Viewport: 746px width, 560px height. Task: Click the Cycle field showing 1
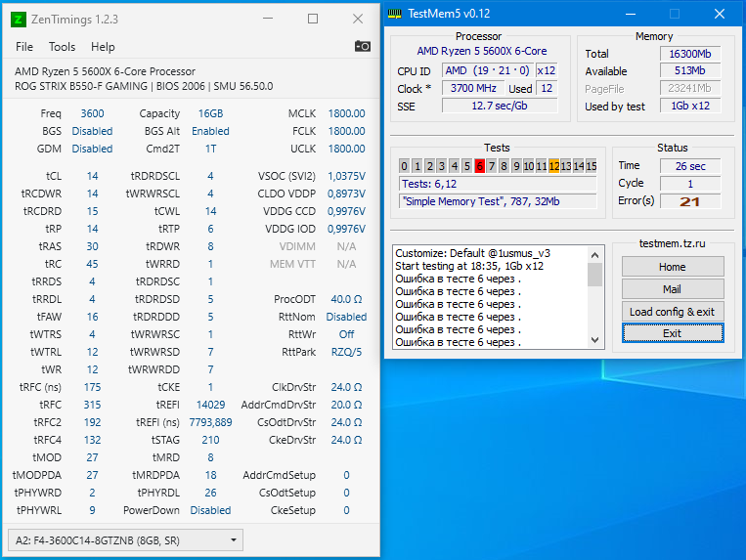(x=690, y=184)
